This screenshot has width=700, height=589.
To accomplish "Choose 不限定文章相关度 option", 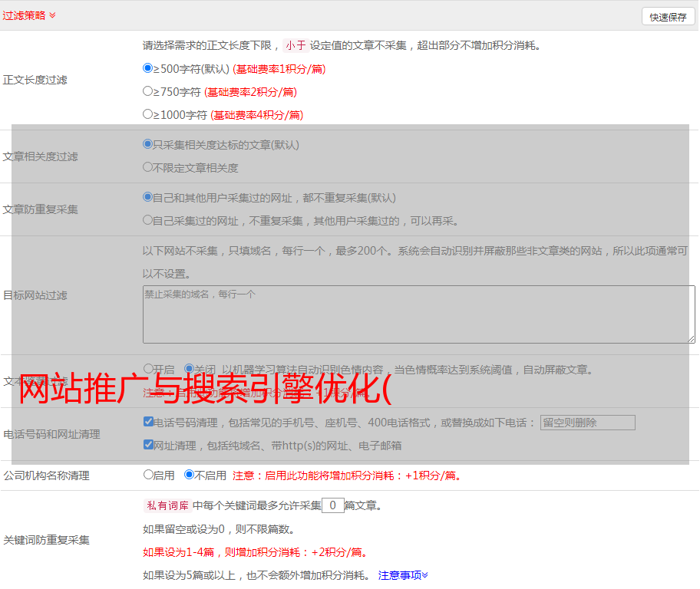I will 148,167.
